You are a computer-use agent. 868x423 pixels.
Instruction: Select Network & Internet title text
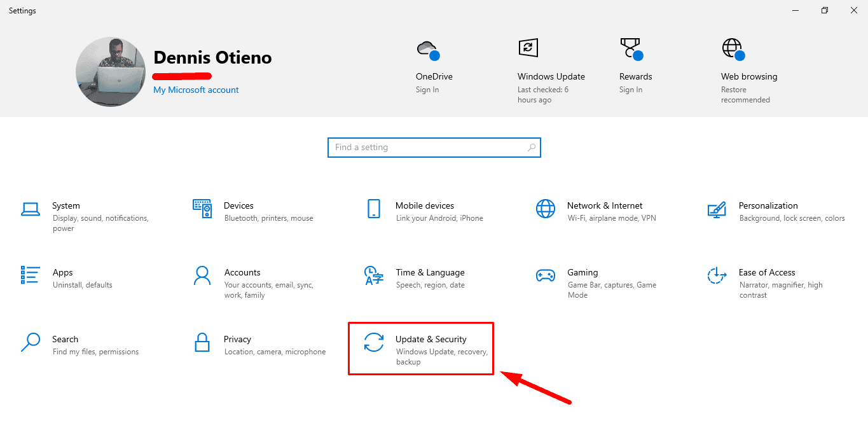[x=605, y=205]
